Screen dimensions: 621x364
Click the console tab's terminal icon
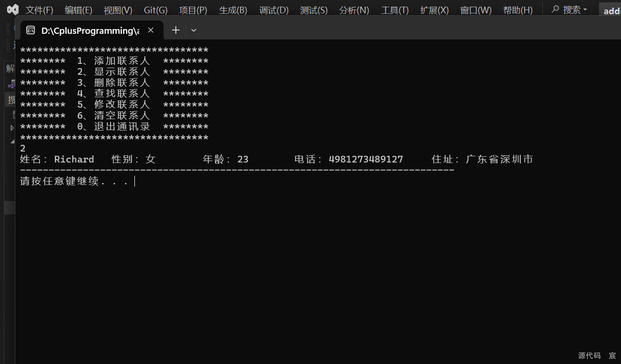[x=31, y=30]
